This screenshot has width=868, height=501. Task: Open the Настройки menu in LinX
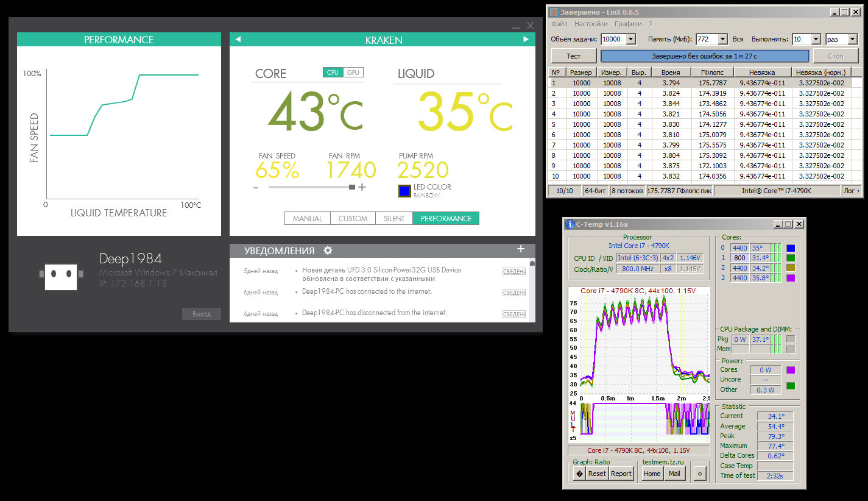point(591,24)
